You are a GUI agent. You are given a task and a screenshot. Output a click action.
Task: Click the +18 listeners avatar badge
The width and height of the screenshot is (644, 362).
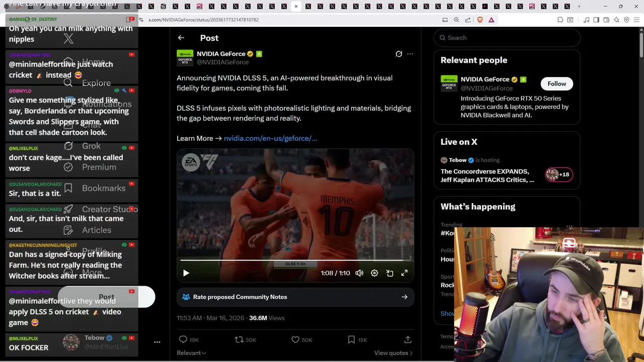(559, 174)
